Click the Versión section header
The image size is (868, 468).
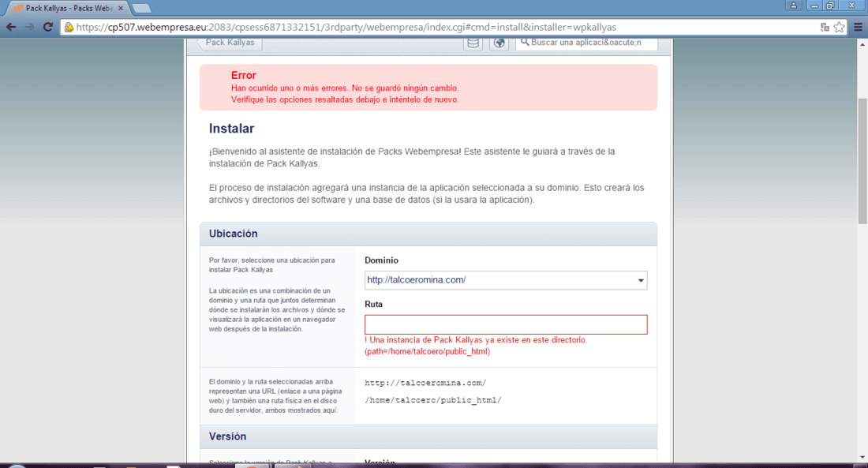[x=428, y=436]
